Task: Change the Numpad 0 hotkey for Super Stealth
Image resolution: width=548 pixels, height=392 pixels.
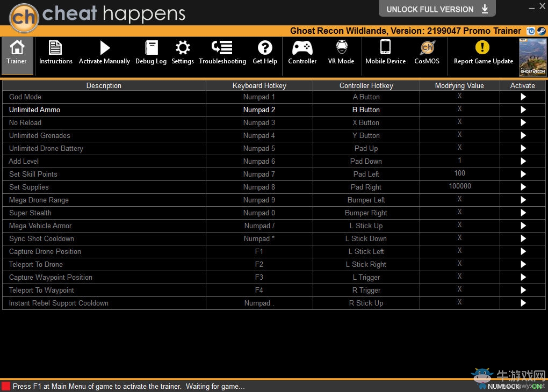Action: 259,213
